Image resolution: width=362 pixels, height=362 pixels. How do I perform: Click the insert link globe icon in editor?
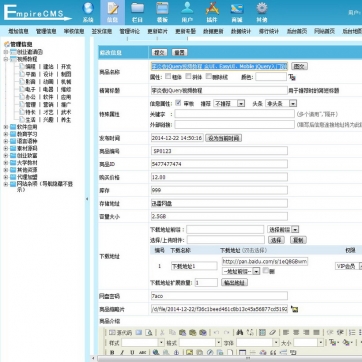click(x=156, y=352)
